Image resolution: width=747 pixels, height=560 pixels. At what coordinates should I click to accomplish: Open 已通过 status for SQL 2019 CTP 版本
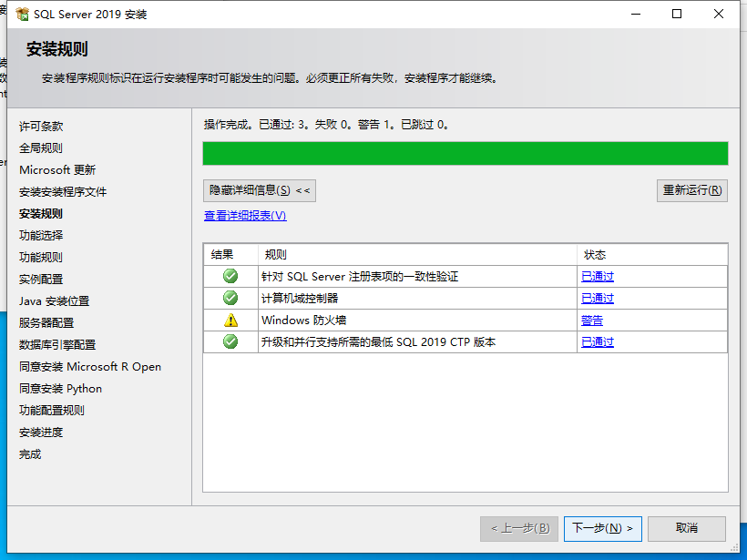(x=598, y=342)
